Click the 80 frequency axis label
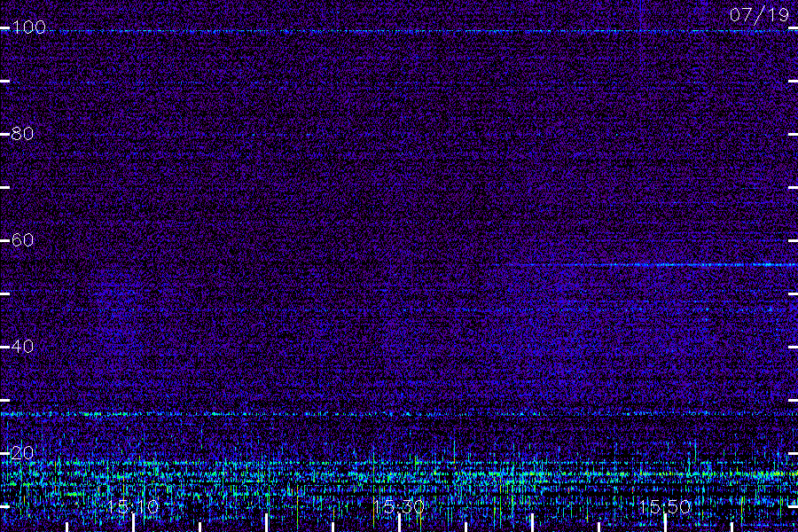 pyautogui.click(x=22, y=133)
